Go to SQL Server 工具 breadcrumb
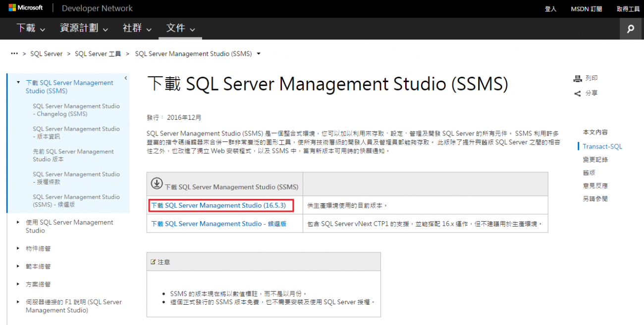Image resolution: width=644 pixels, height=325 pixels. pyautogui.click(x=98, y=54)
